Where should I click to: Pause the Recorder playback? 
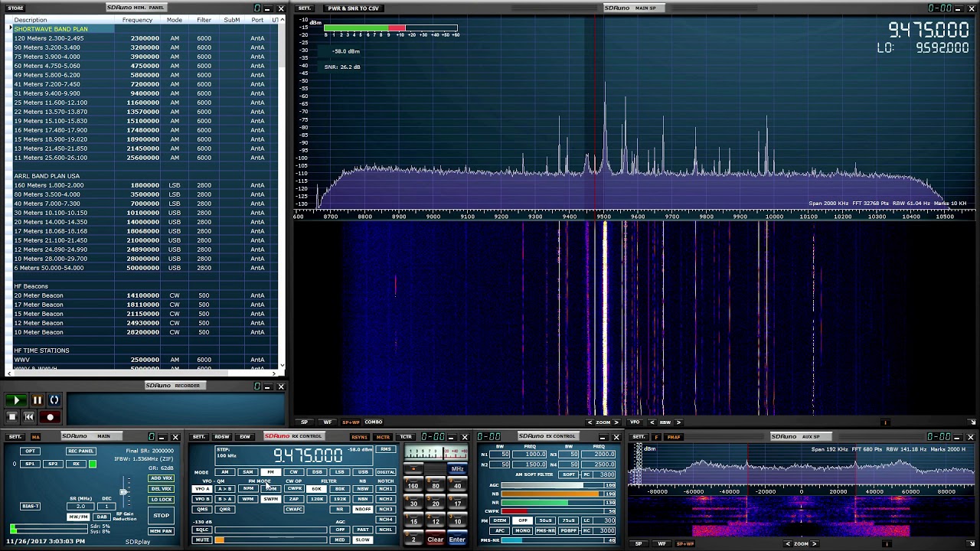pos(36,400)
